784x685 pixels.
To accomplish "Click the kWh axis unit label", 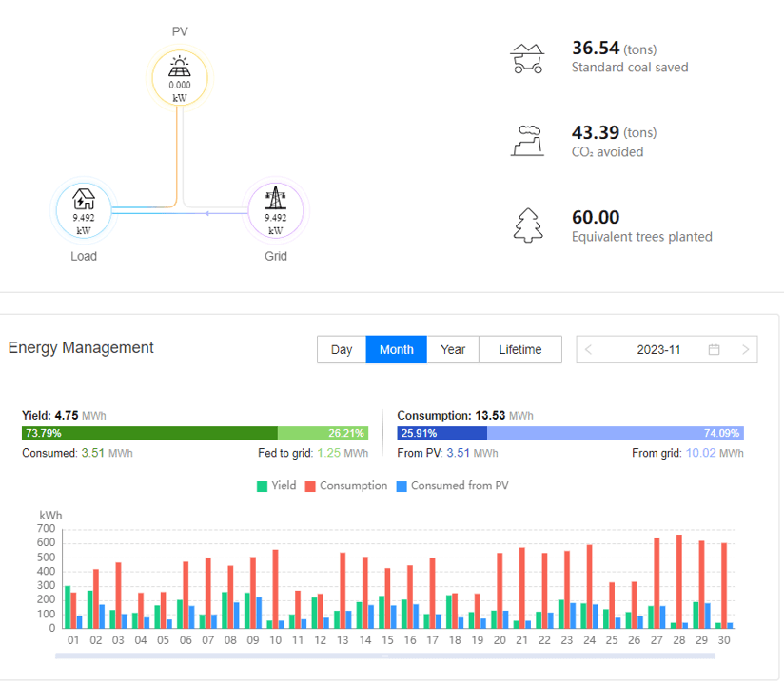I will click(x=50, y=516).
